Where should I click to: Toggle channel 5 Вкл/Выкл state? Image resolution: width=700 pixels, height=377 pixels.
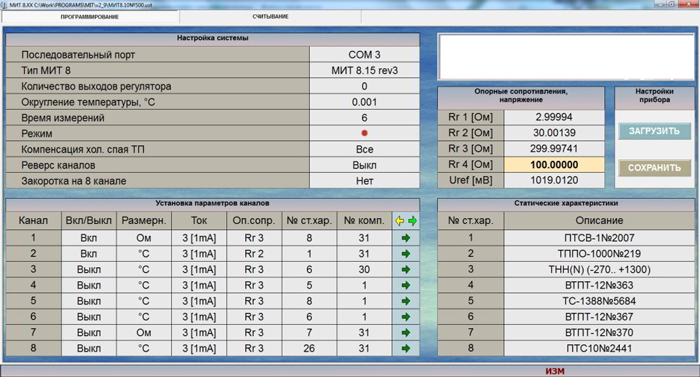pos(88,301)
